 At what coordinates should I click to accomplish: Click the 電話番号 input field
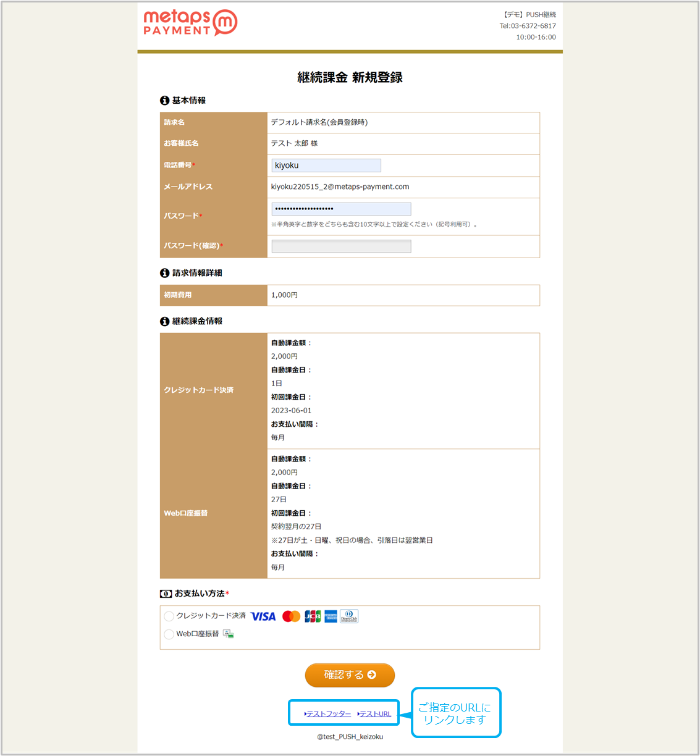[326, 166]
